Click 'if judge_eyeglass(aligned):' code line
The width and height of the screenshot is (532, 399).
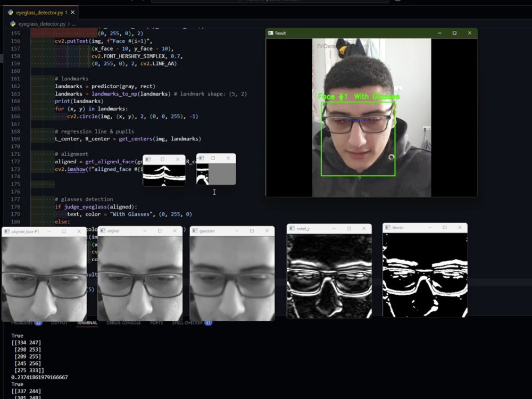pyautogui.click(x=96, y=206)
